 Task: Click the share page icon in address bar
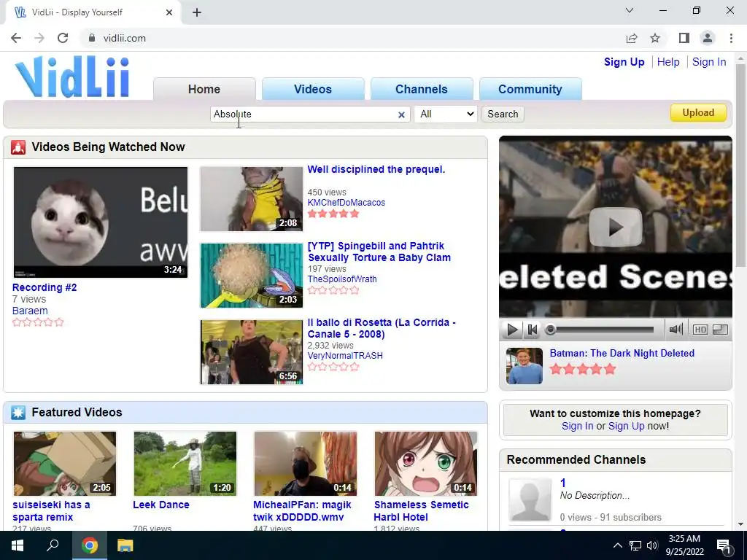[632, 38]
